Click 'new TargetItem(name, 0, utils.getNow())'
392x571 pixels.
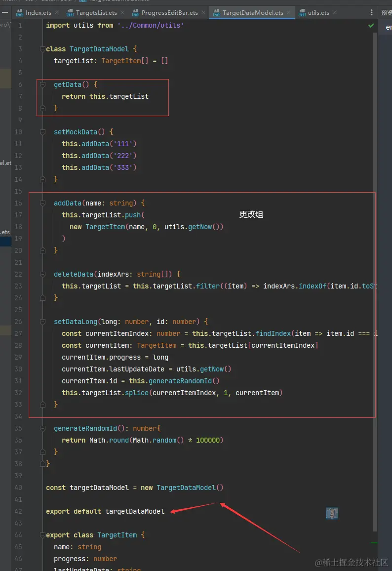(146, 227)
